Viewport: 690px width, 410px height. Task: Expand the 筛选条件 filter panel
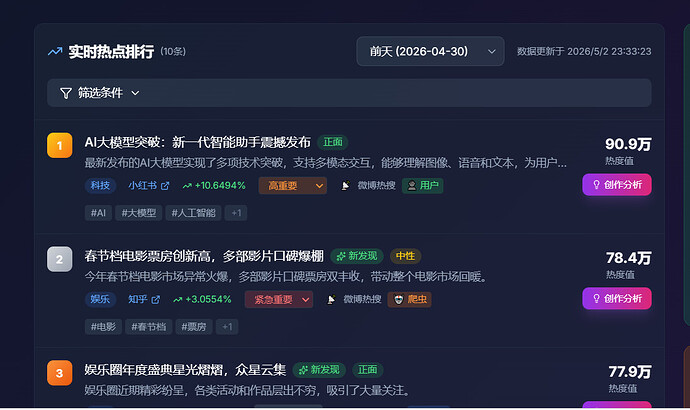pyautogui.click(x=349, y=93)
